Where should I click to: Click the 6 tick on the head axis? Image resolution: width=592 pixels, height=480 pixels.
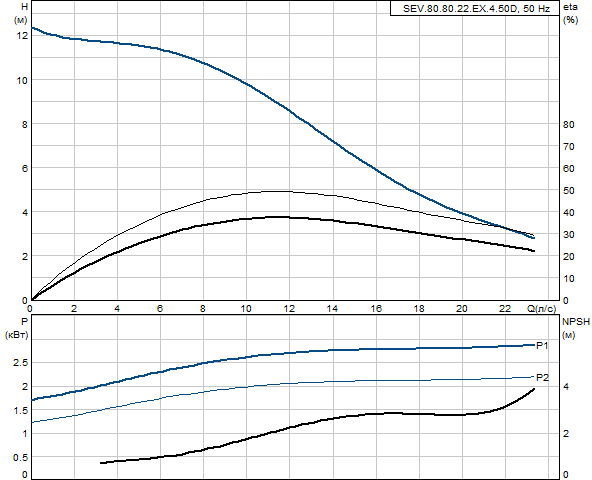coord(25,168)
